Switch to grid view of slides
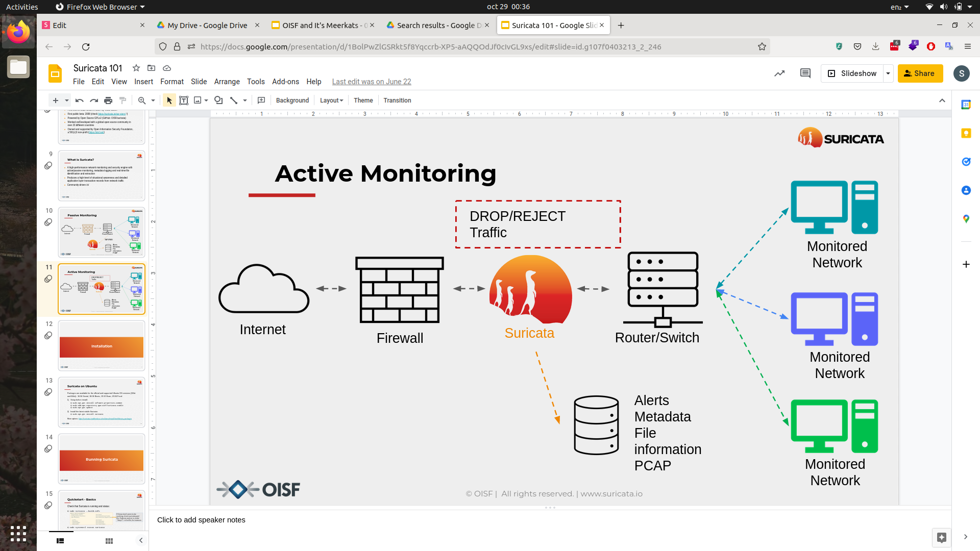Screen dimensions: 980x551 [x=109, y=541]
